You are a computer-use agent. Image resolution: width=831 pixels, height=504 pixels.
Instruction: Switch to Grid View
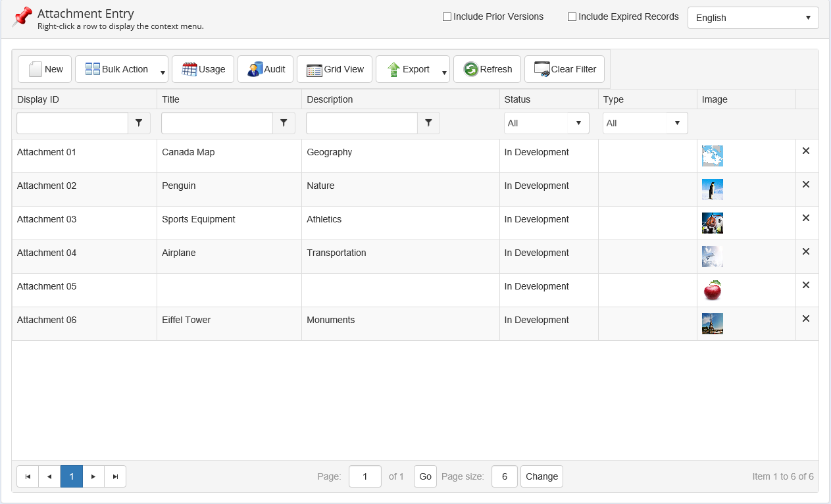click(x=334, y=69)
